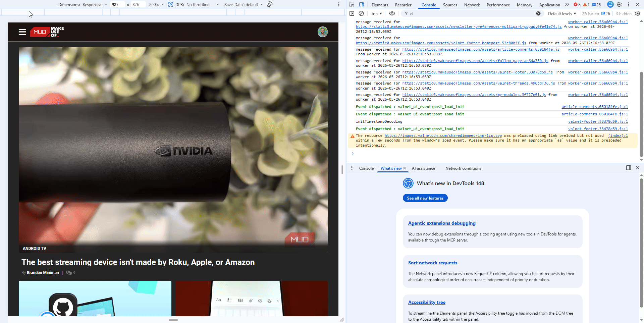Open the top JavaScript context dropdown
The height and width of the screenshot is (323, 644).
[377, 14]
